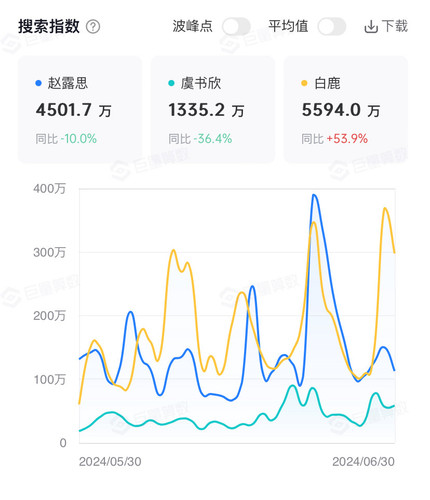Click the last yellow line peak near the chart's end
This screenshot has height=500, width=430.
point(385,208)
